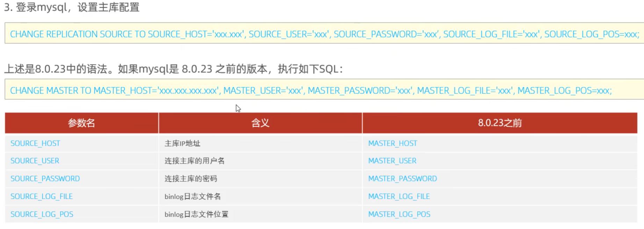Click the '参数名' column header
The height and width of the screenshot is (229, 644).
point(81,123)
